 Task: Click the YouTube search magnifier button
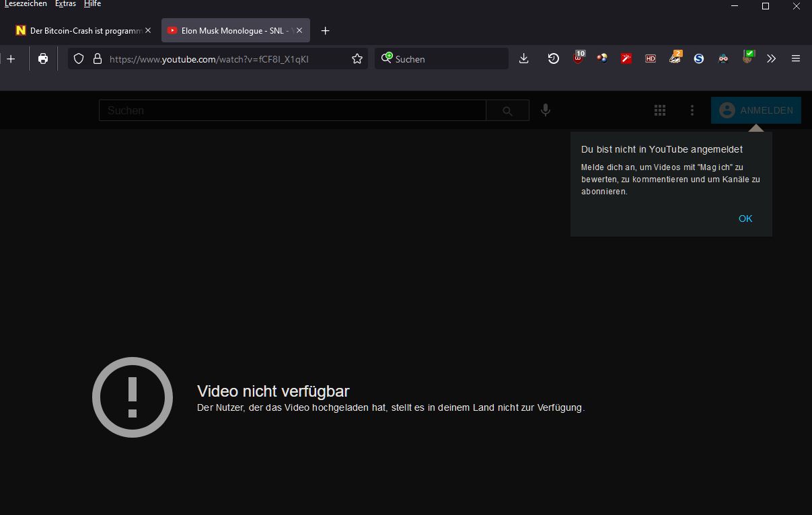tap(507, 111)
